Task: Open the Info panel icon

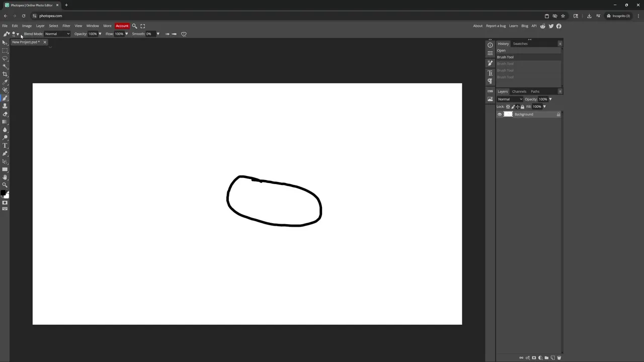Action: [x=490, y=45]
